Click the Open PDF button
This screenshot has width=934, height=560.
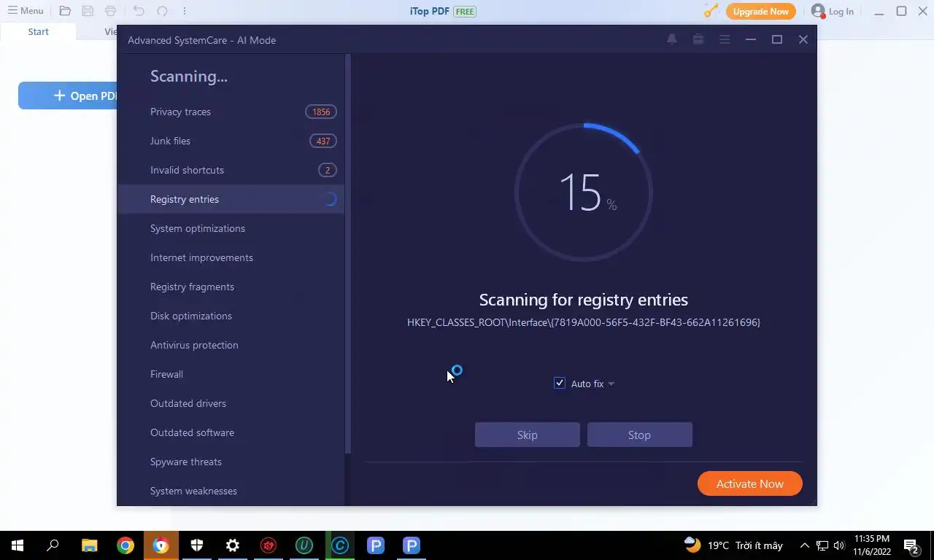[x=68, y=96]
